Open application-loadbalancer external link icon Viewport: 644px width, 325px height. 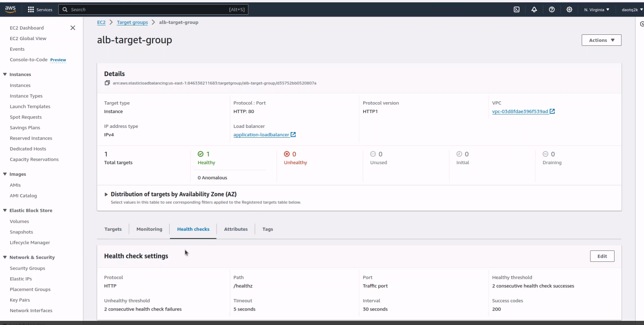pyautogui.click(x=293, y=135)
